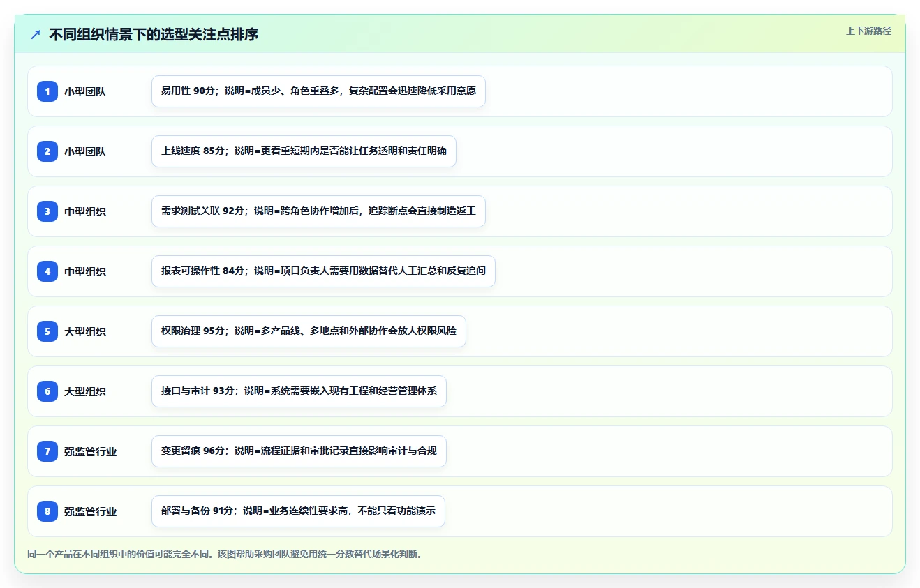
Task: Select the 权限治理 95分 description box
Action: [x=309, y=331]
